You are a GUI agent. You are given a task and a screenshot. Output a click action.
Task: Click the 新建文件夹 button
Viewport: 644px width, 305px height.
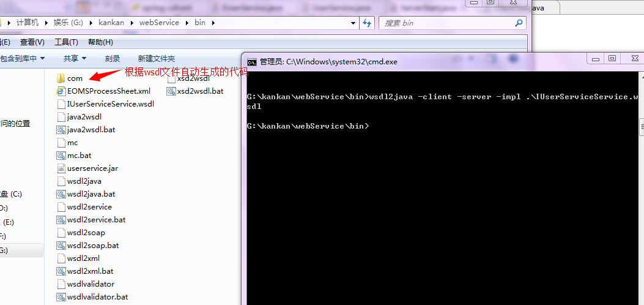click(x=157, y=58)
